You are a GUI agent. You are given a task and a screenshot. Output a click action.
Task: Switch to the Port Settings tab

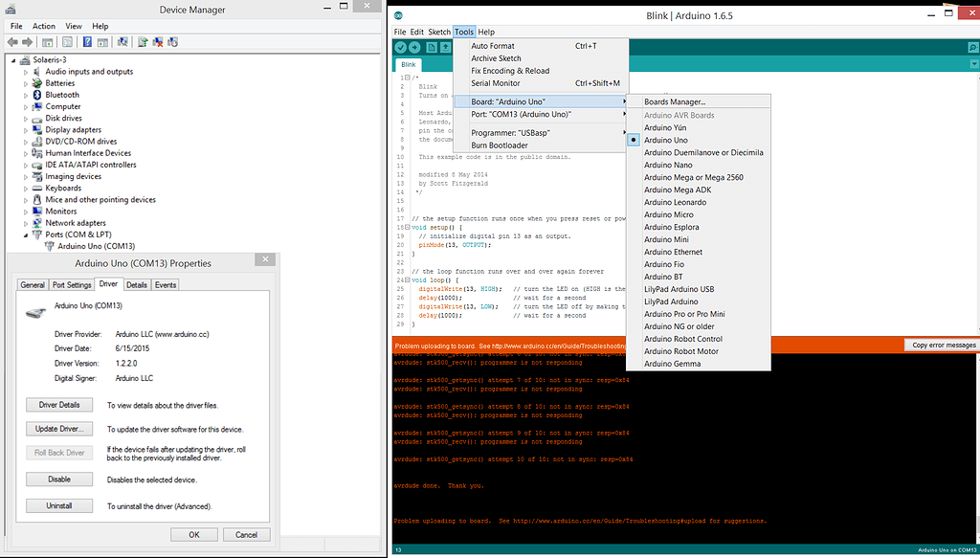[71, 284]
